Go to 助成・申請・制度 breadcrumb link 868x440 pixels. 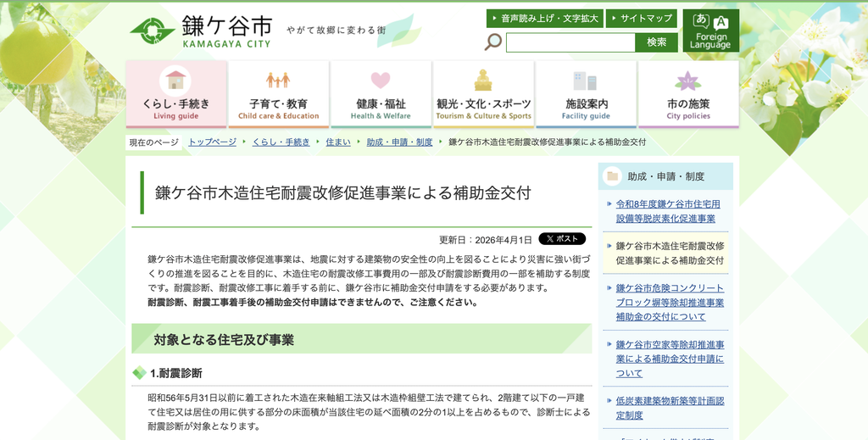400,142
